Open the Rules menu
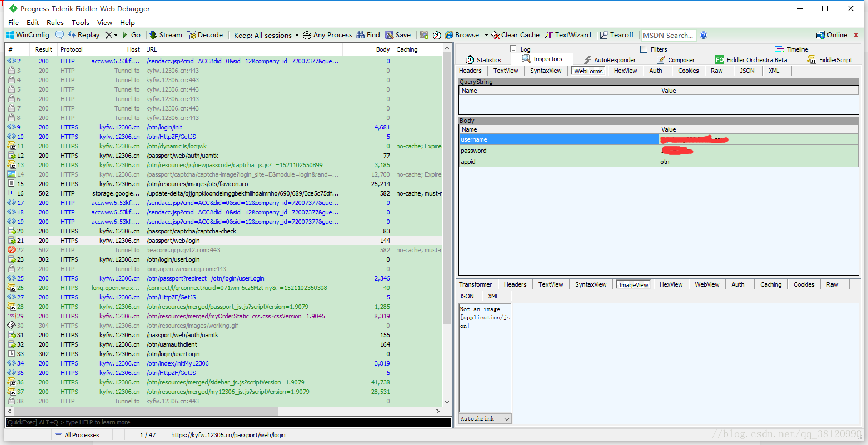The height and width of the screenshot is (445, 868). 55,22
